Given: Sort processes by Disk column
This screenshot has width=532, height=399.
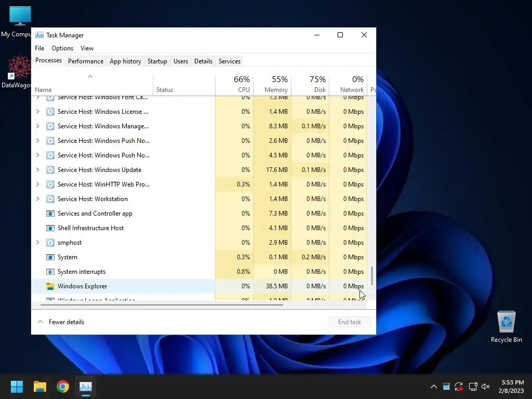Looking at the screenshot, I should coord(310,84).
